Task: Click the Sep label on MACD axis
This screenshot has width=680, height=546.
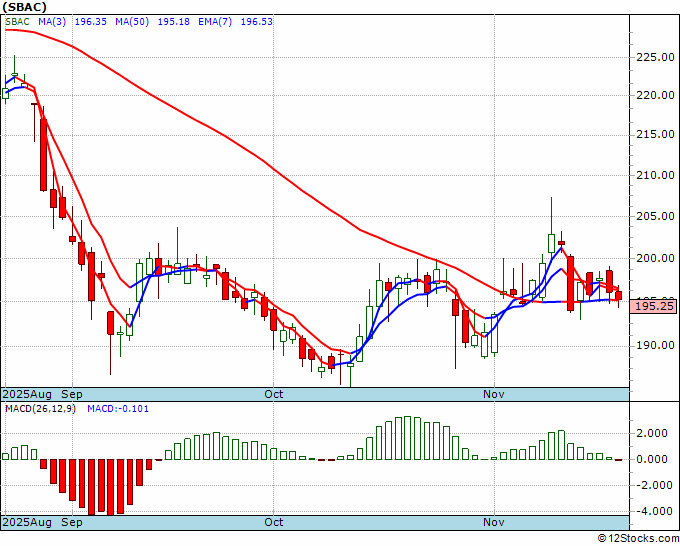Action: [72, 522]
